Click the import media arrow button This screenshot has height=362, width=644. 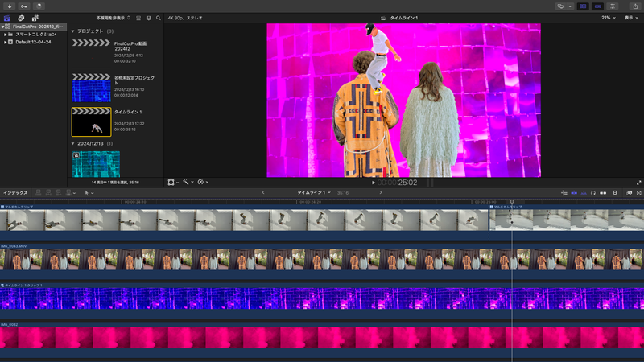point(9,6)
